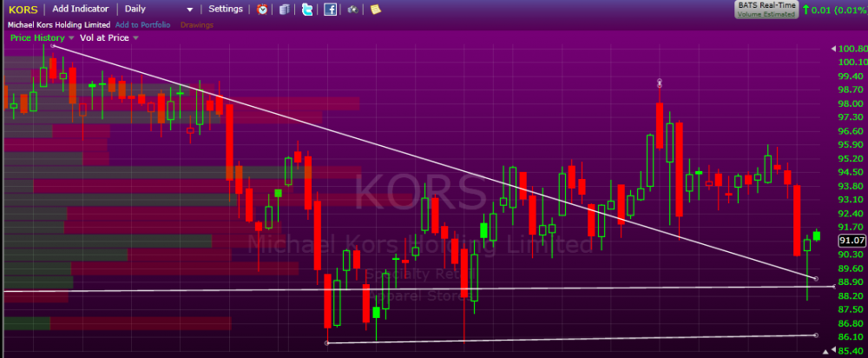Image resolution: width=868 pixels, height=358 pixels.
Task: Click the 90.30 price axis label
Action: pyautogui.click(x=852, y=255)
